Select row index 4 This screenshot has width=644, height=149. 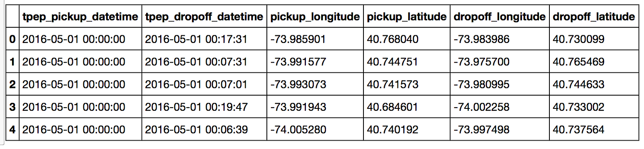point(12,129)
